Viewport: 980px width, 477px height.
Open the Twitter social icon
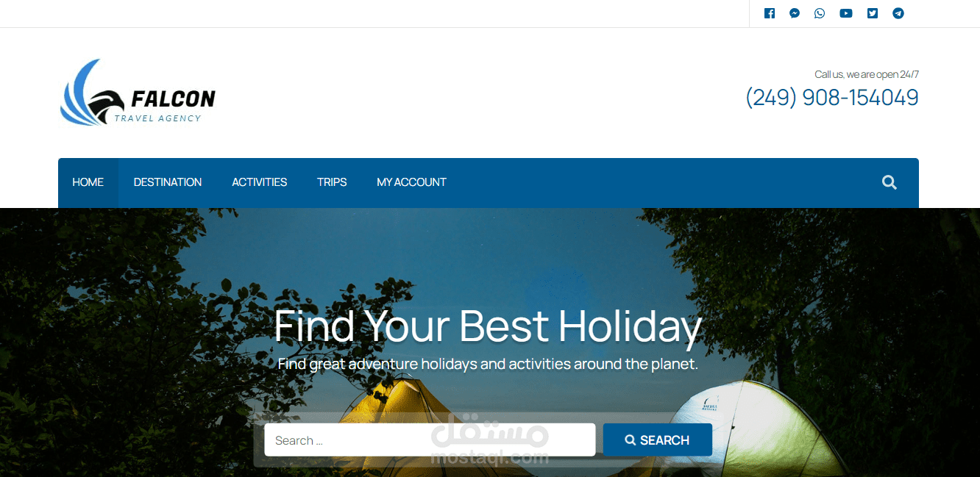click(x=873, y=13)
